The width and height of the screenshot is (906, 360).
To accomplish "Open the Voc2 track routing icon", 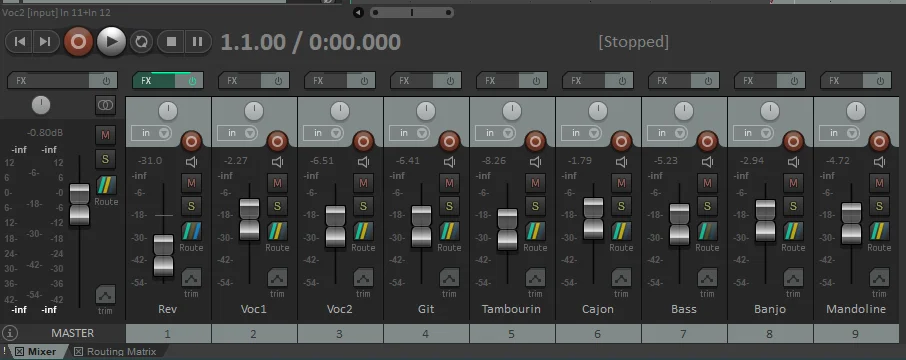I will tap(363, 231).
